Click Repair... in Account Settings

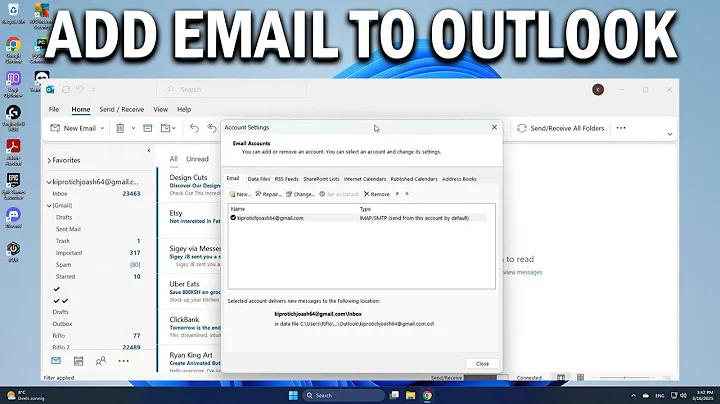(269, 194)
